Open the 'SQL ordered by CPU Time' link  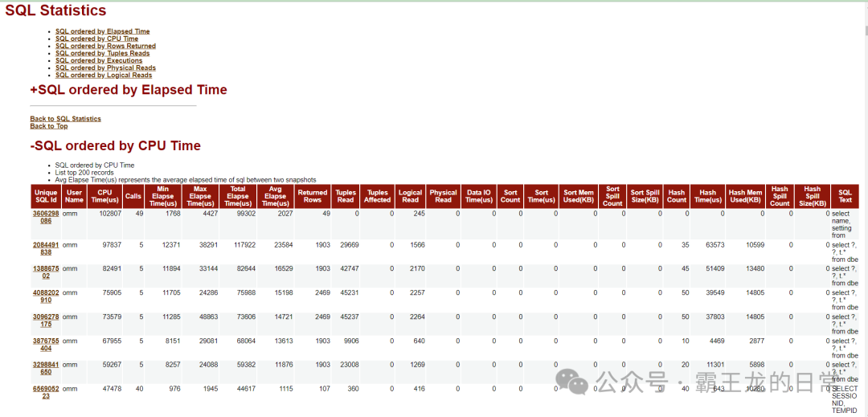pyautogui.click(x=97, y=39)
